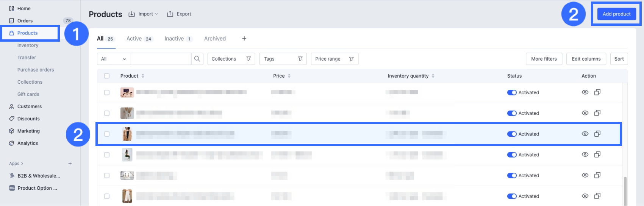Open Product Option app icon

point(12,188)
